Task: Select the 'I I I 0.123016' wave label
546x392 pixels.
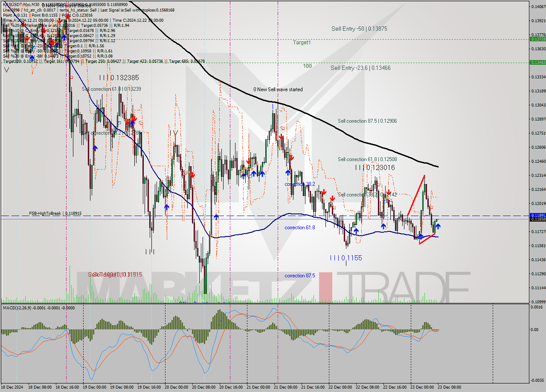Action: (x=375, y=167)
